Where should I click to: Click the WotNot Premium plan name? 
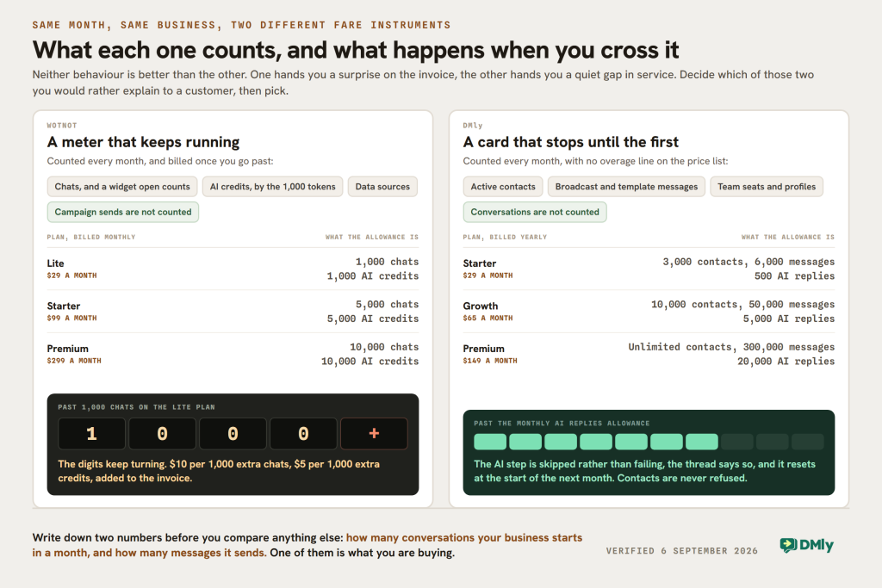[67, 349]
